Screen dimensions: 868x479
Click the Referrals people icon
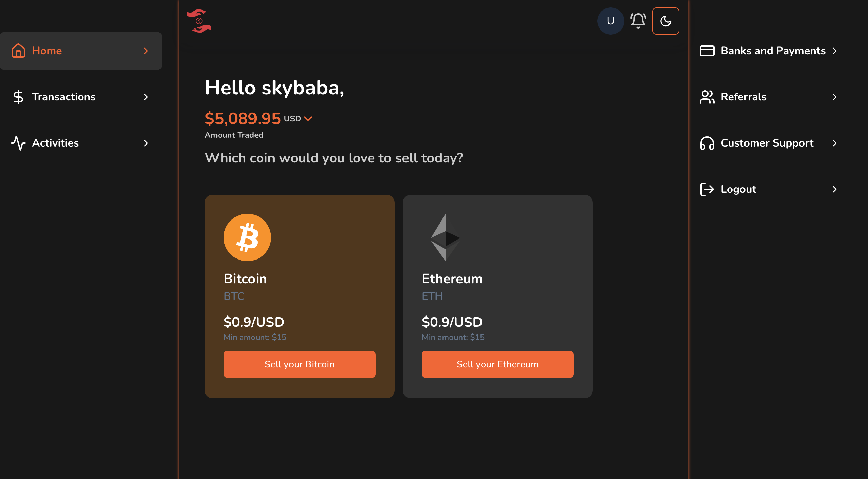click(707, 97)
